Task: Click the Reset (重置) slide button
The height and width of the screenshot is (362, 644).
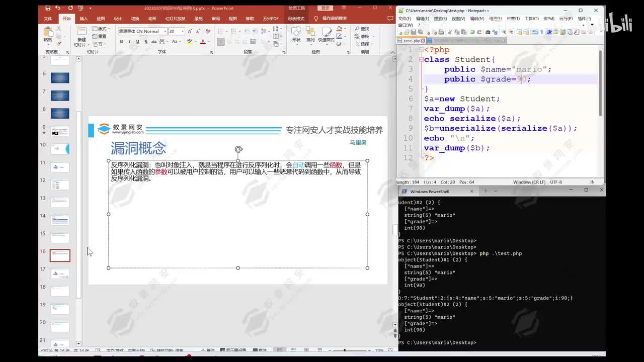Action: pos(99,36)
